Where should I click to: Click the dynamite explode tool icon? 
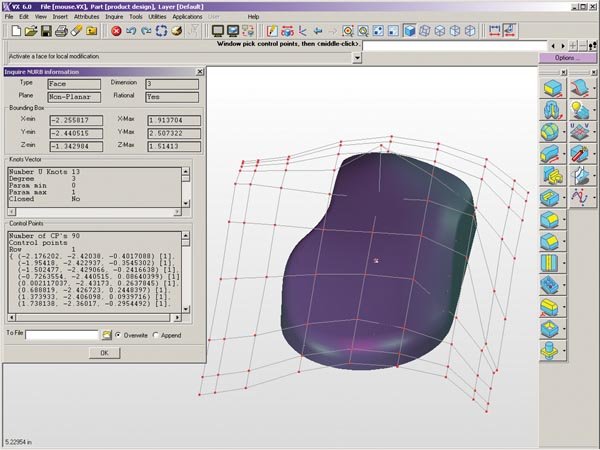click(x=580, y=154)
